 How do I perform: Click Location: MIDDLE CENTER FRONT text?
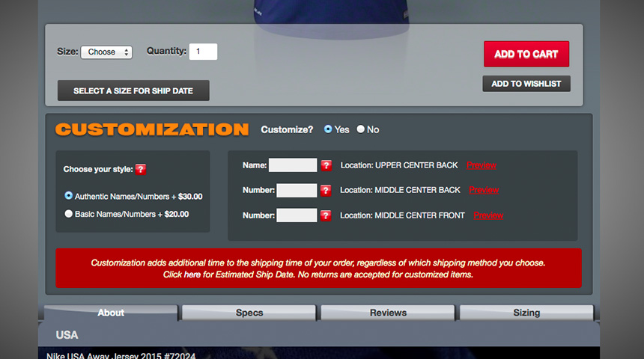[402, 215]
